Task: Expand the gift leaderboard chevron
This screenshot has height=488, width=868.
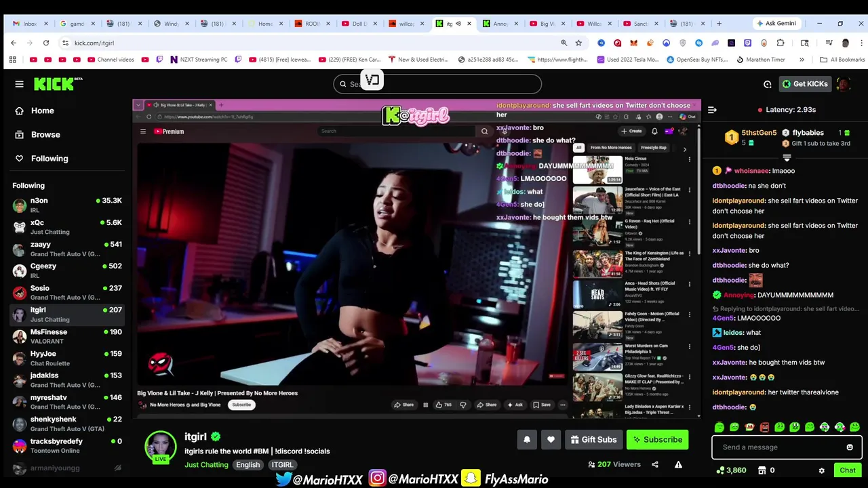Action: pyautogui.click(x=787, y=158)
